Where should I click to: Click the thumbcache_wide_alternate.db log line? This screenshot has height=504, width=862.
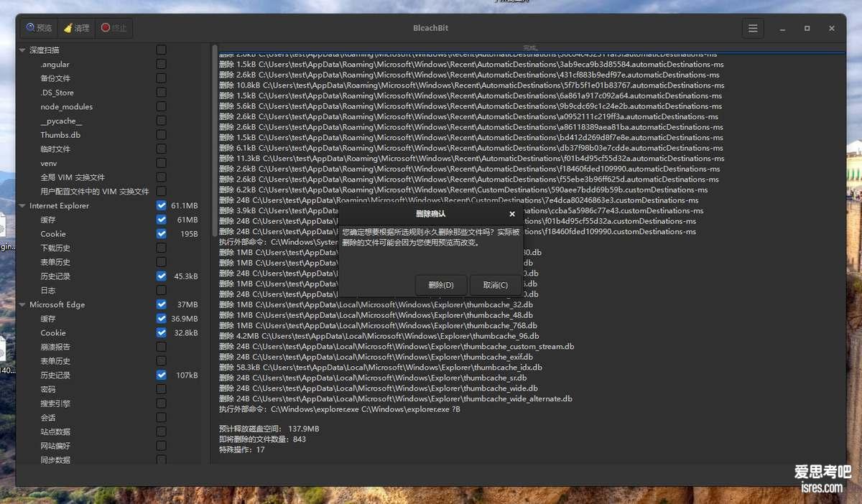tap(396, 398)
